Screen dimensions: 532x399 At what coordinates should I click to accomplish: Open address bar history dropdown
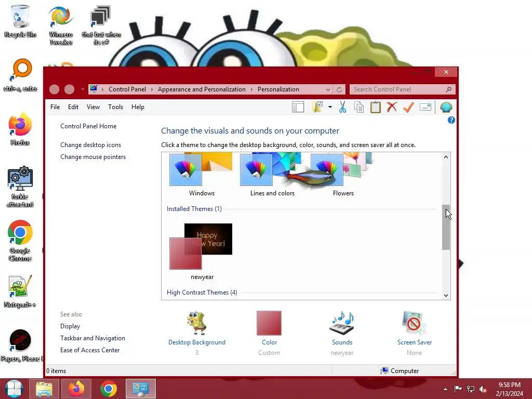(x=328, y=89)
